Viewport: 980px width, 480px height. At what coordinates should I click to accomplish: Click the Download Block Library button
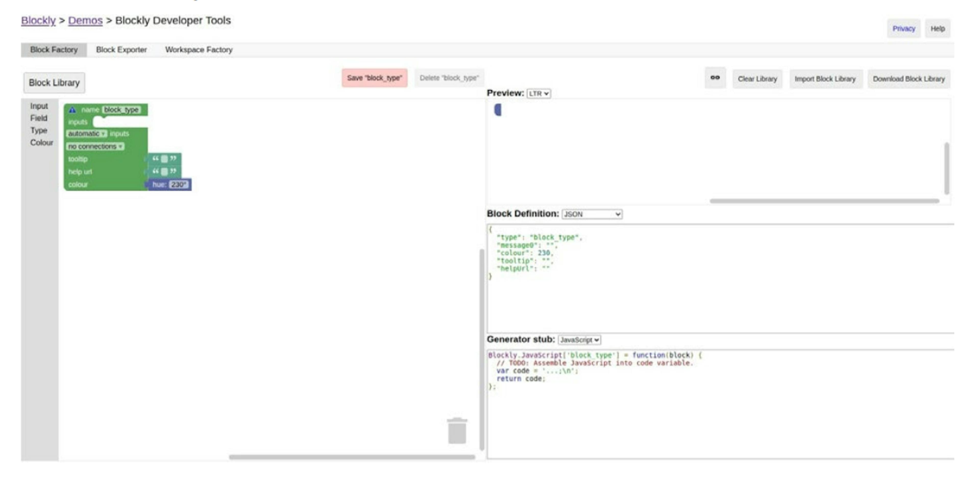(x=909, y=79)
